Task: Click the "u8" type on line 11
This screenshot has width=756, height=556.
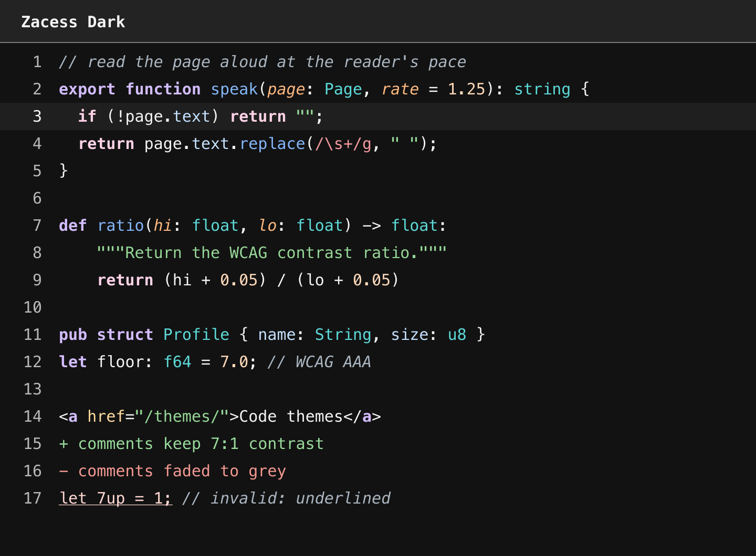Action: [x=457, y=335]
